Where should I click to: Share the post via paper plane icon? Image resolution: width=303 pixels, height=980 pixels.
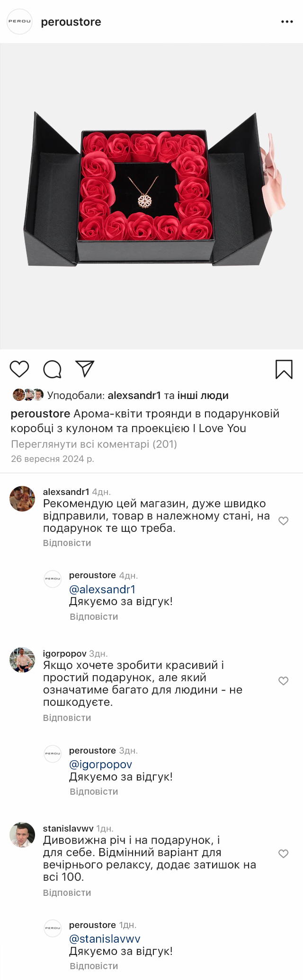coord(85,369)
